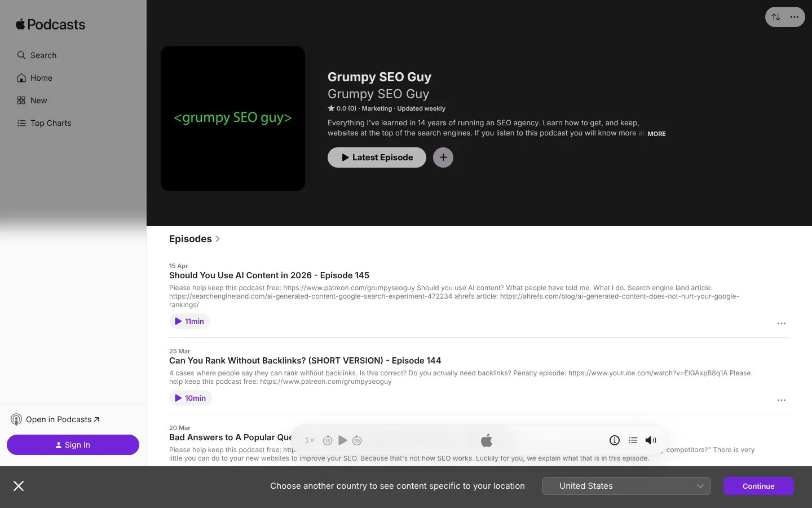The width and height of the screenshot is (812, 508).
Task: Play the 11min episode 145
Action: click(x=189, y=321)
